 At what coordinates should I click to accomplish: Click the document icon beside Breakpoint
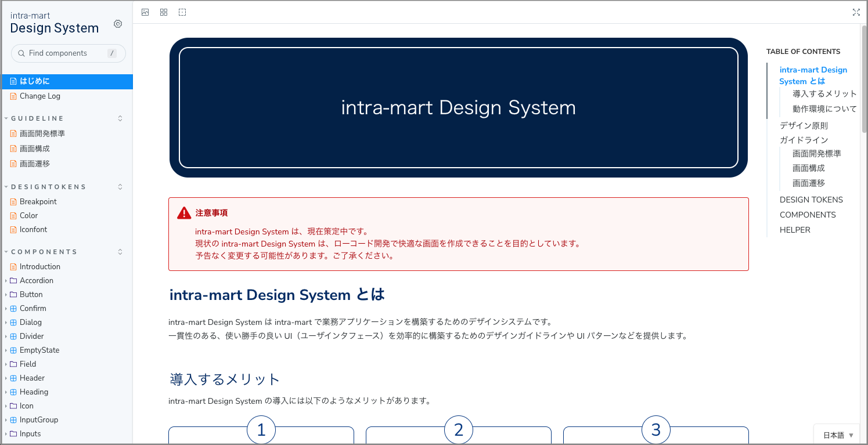tap(12, 201)
